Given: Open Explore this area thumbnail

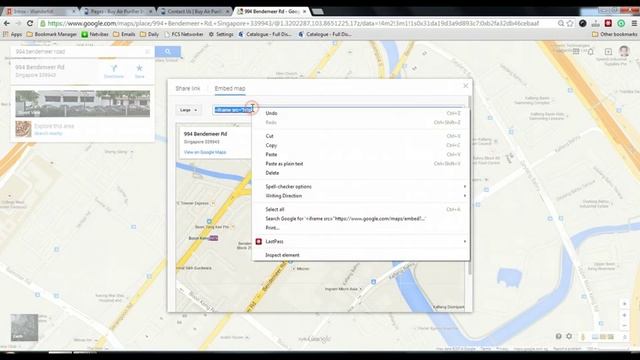Looking at the screenshot, I should coord(23,129).
